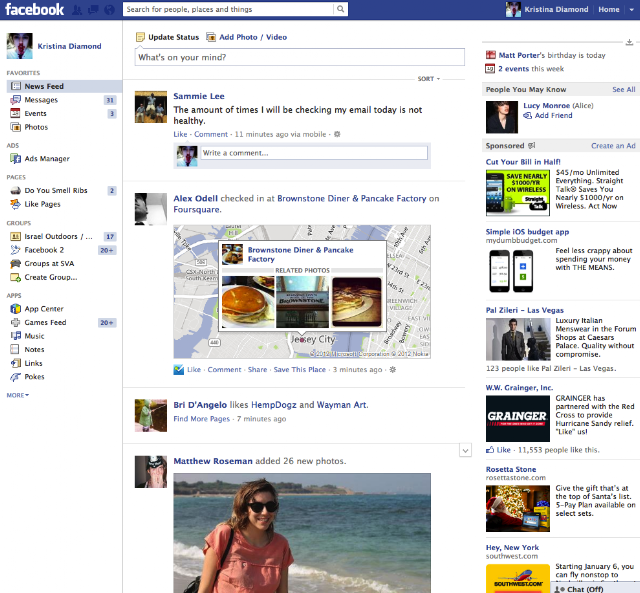The width and height of the screenshot is (640, 593).
Task: Click the Photos sidebar icon
Action: pyautogui.click(x=16, y=127)
